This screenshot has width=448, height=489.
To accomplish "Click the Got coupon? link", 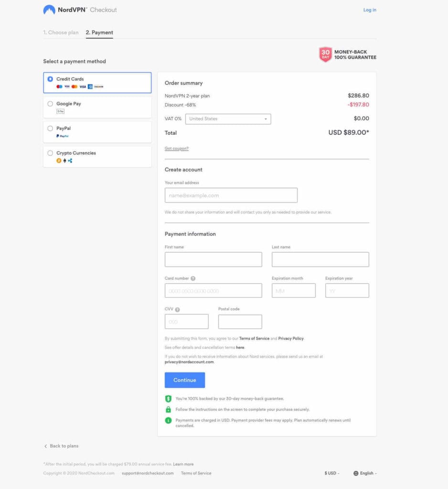I will (177, 149).
